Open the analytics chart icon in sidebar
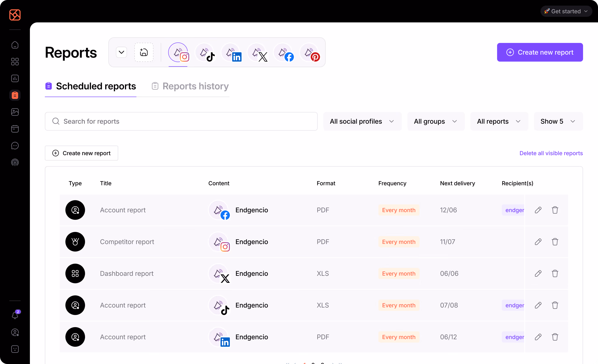Screen dimensions: 598x364 coord(15,79)
